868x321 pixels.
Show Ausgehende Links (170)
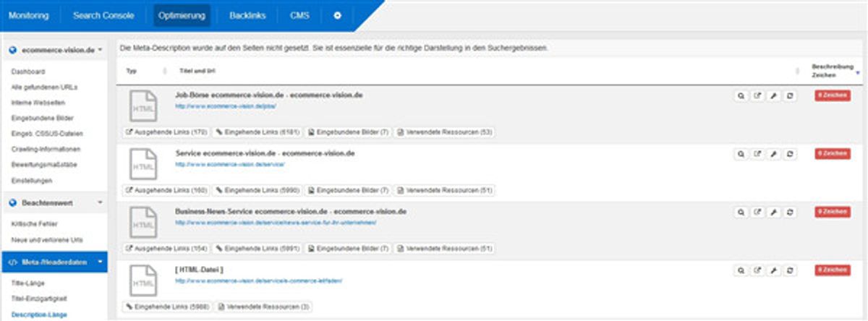click(167, 132)
